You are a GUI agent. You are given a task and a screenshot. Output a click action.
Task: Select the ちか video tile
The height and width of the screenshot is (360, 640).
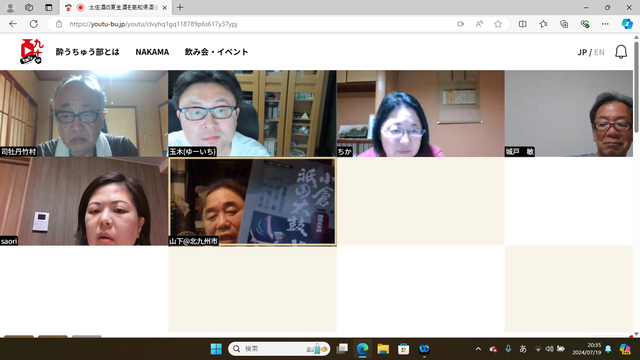click(x=420, y=113)
